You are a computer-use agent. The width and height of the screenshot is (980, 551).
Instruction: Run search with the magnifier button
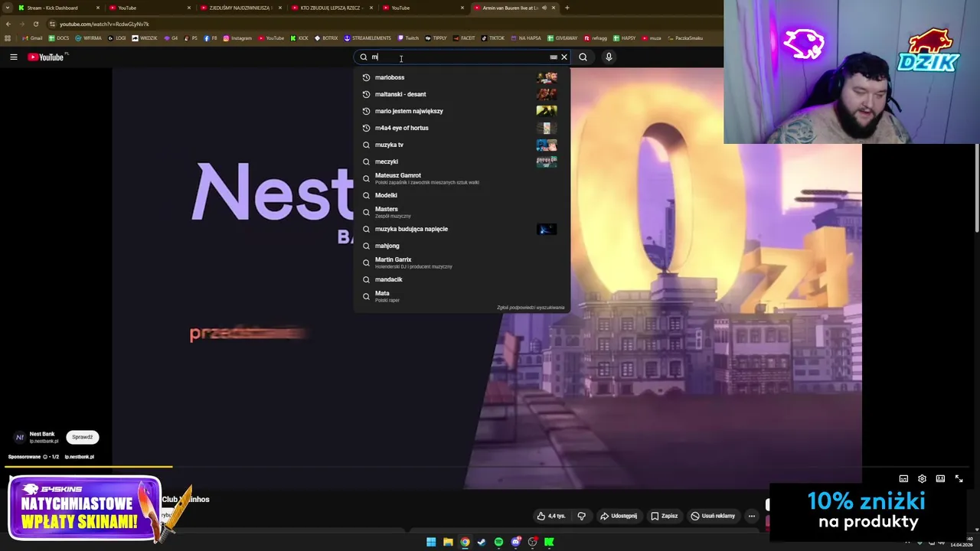[x=583, y=57]
